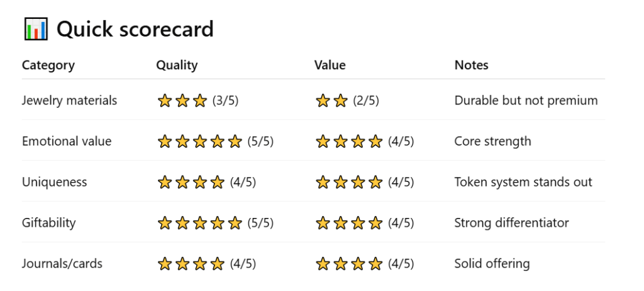Click the Giftability Value star rating

348,223
